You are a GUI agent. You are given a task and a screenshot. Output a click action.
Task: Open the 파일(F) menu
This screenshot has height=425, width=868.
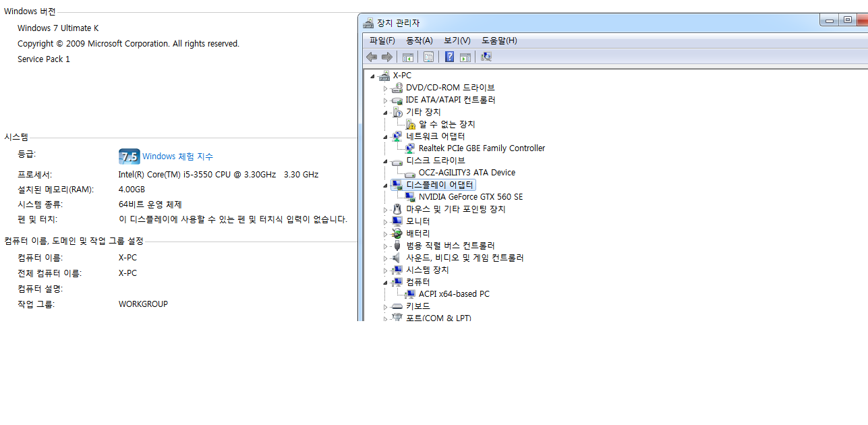tap(382, 40)
